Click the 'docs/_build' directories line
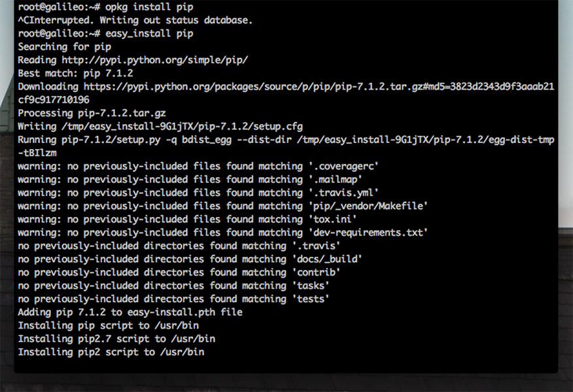Image resolution: width=573 pixels, height=392 pixels. coord(190,259)
